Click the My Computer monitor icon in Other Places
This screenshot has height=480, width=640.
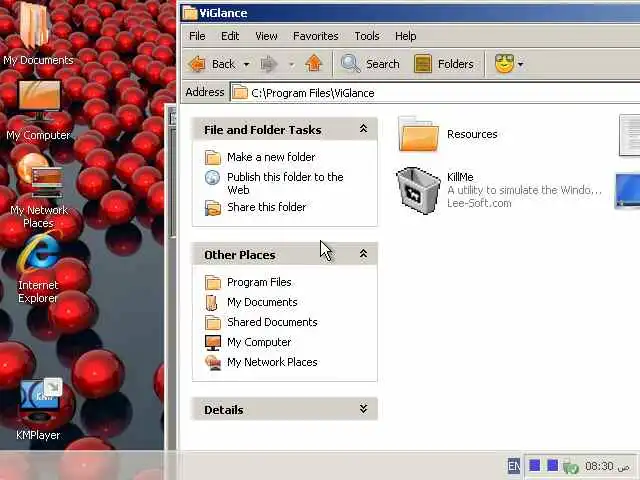tap(213, 343)
